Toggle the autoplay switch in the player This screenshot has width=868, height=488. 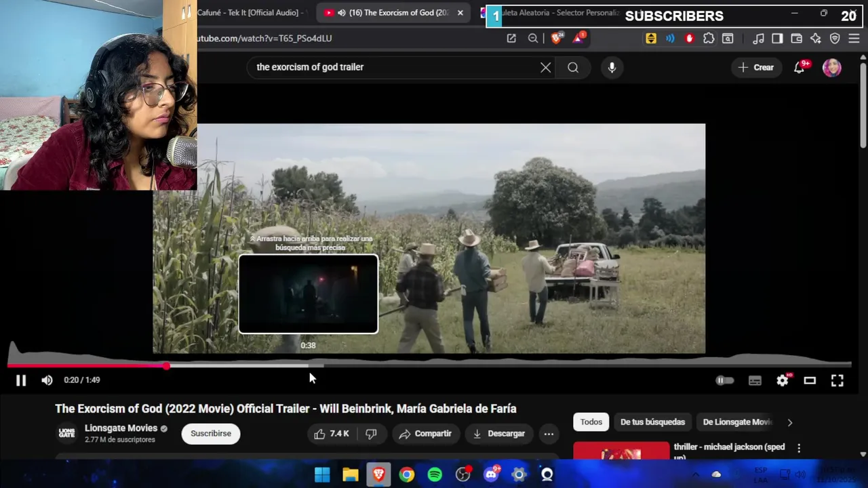tap(725, 381)
